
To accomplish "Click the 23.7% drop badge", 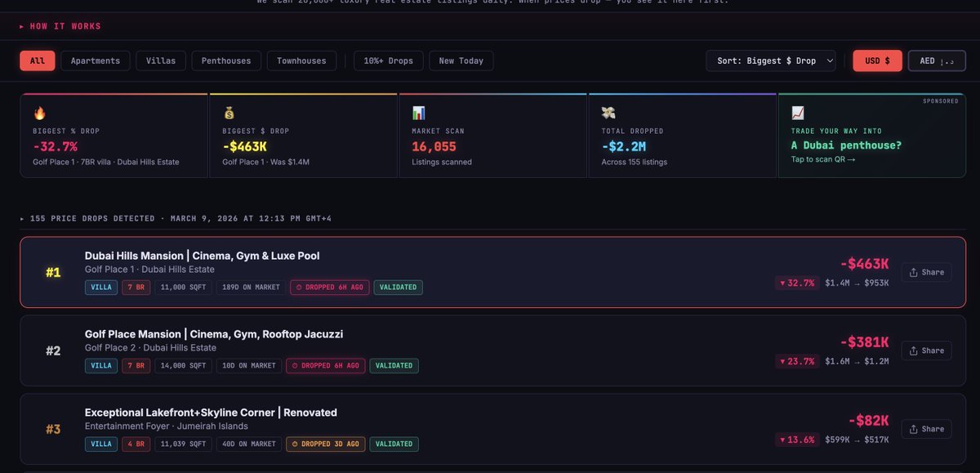I will coord(797,361).
